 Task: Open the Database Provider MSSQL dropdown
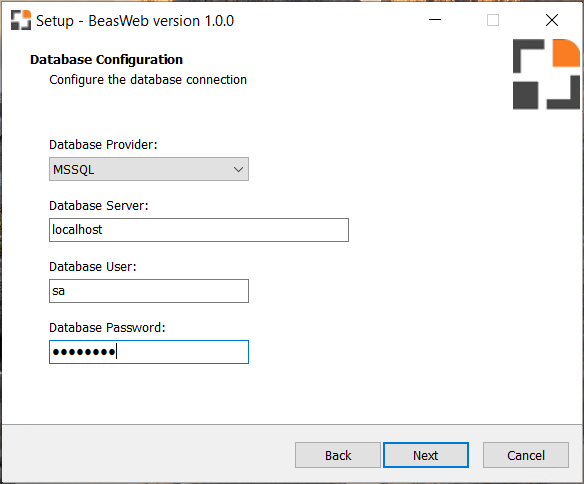point(149,169)
